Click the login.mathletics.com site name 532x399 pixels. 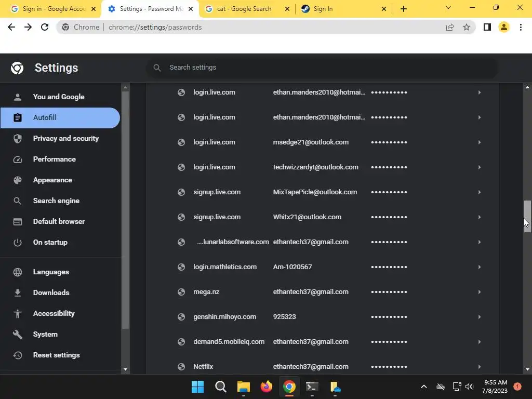[225, 267]
